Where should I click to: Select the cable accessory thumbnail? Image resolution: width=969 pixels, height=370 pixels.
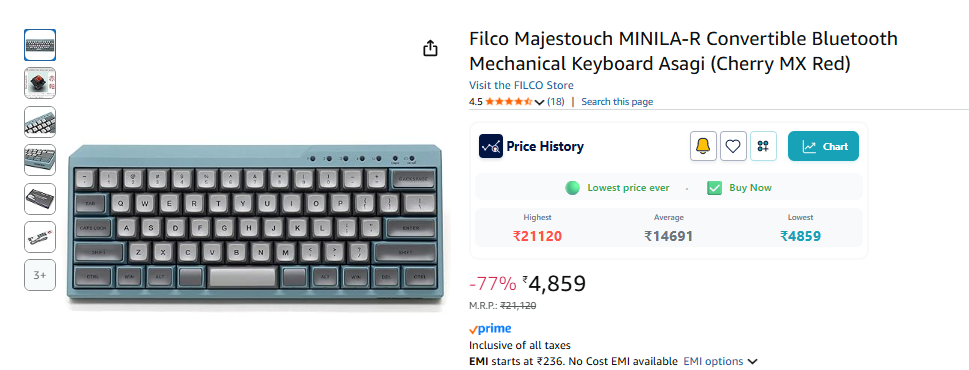click(x=40, y=237)
